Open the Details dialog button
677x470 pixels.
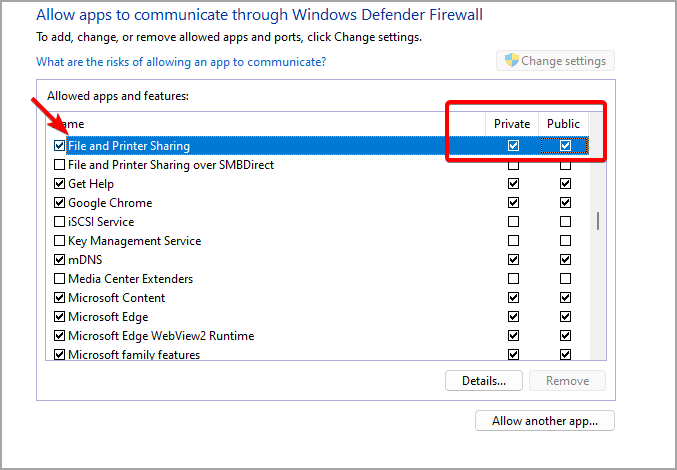click(x=483, y=381)
